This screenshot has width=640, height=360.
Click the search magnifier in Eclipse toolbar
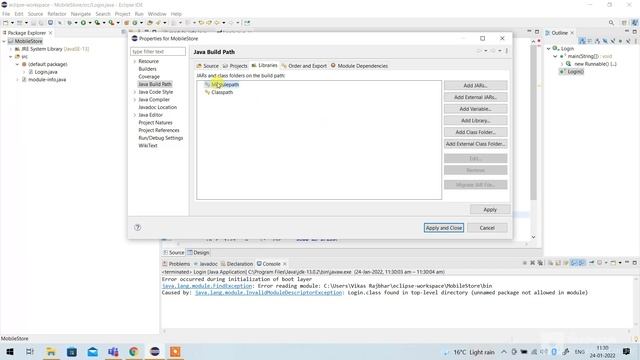coord(611,23)
